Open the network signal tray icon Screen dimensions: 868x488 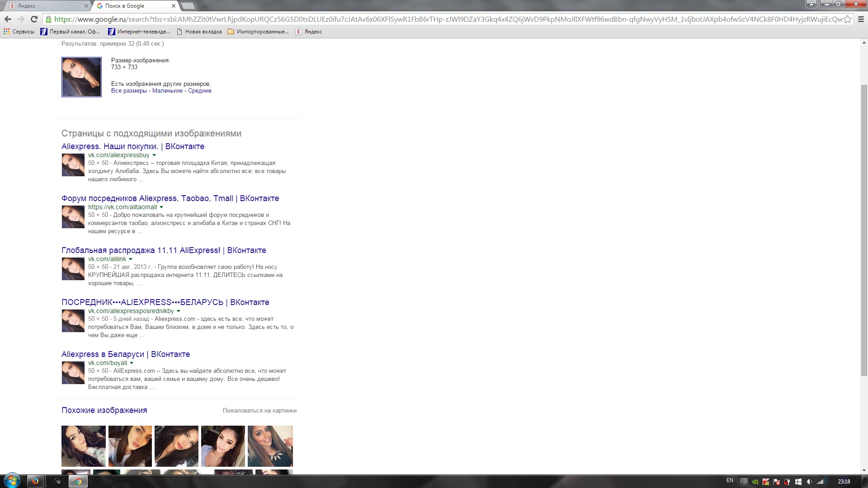coord(820,482)
